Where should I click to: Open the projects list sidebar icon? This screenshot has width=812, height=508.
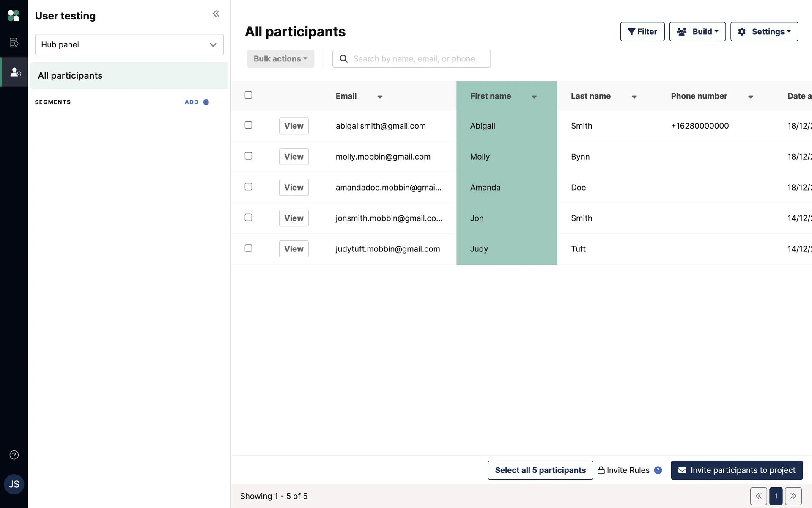click(14, 43)
